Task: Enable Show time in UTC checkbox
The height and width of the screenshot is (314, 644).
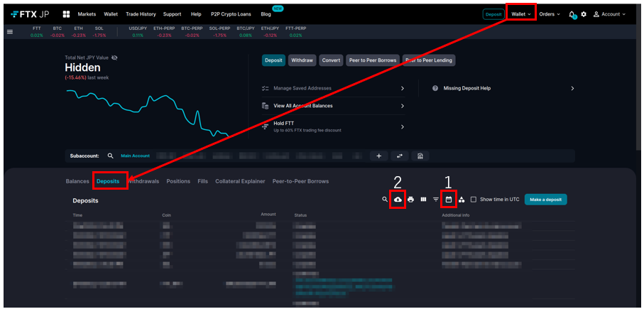Action: (x=473, y=200)
